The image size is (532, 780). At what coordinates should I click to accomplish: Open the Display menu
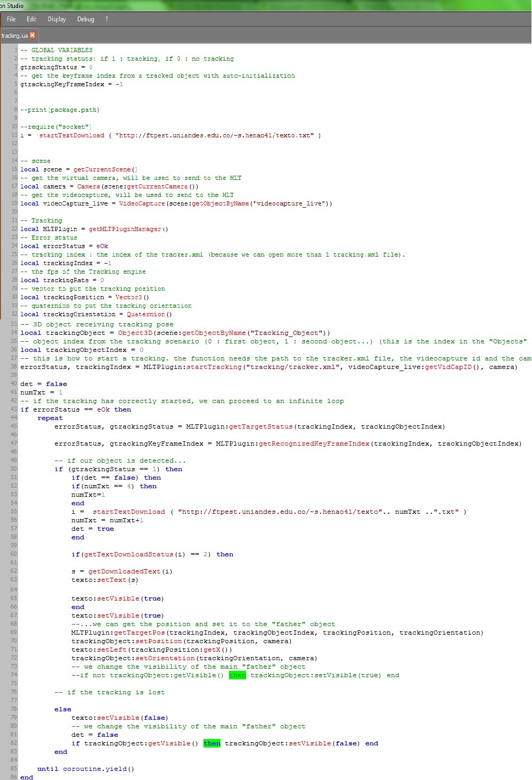[x=57, y=19]
